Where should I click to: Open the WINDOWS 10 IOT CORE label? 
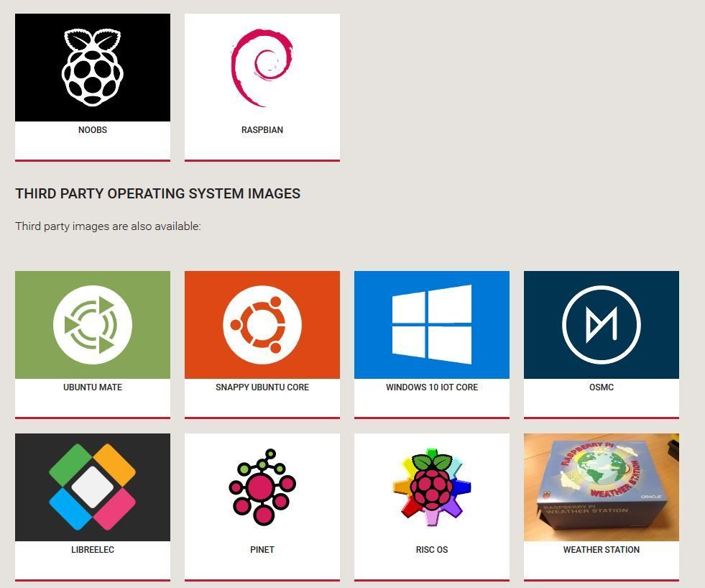[x=431, y=387]
